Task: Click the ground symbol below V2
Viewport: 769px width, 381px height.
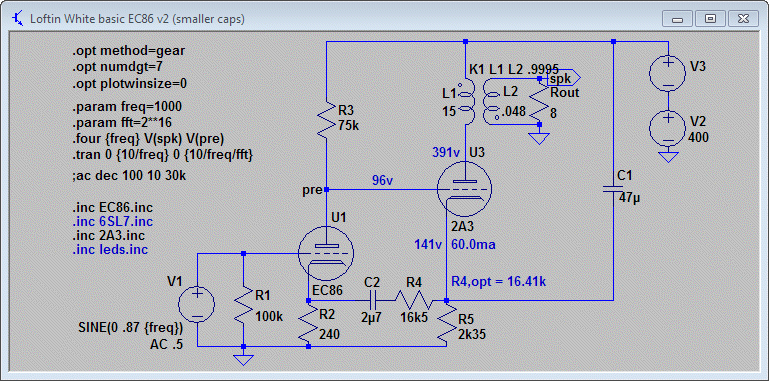Action: click(x=667, y=157)
